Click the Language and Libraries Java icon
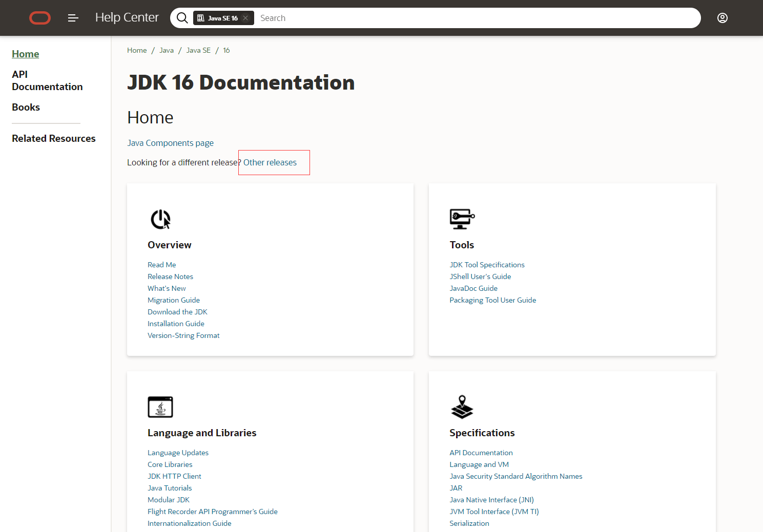This screenshot has width=763, height=532. pyautogui.click(x=160, y=407)
